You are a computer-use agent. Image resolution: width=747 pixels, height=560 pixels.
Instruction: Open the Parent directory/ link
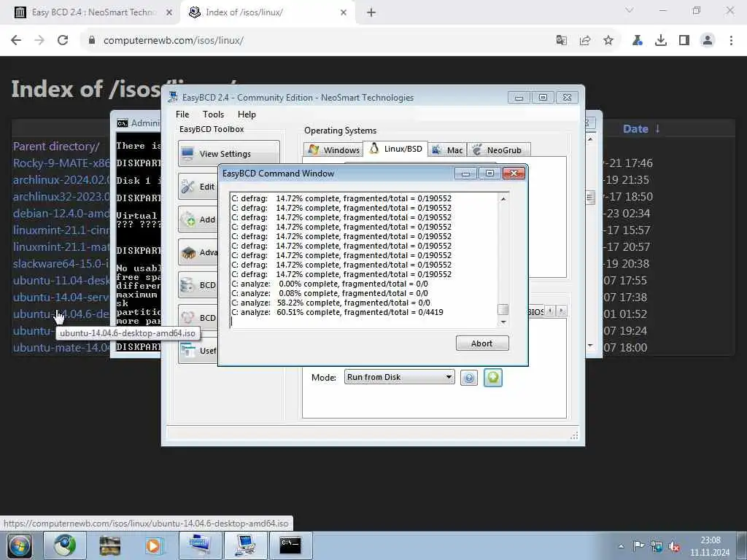(56, 146)
